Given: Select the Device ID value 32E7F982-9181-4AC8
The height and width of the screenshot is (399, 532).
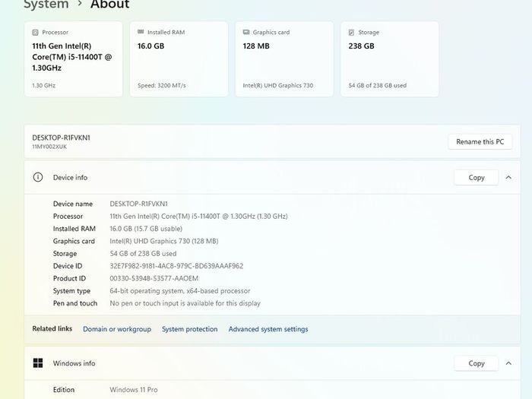Looking at the screenshot, I should point(176,266).
